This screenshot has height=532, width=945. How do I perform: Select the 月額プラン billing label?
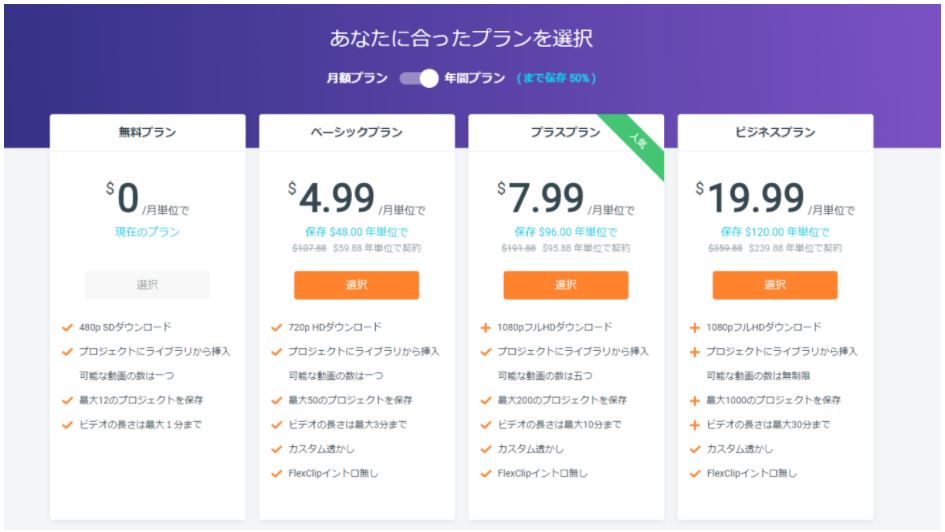click(x=357, y=78)
